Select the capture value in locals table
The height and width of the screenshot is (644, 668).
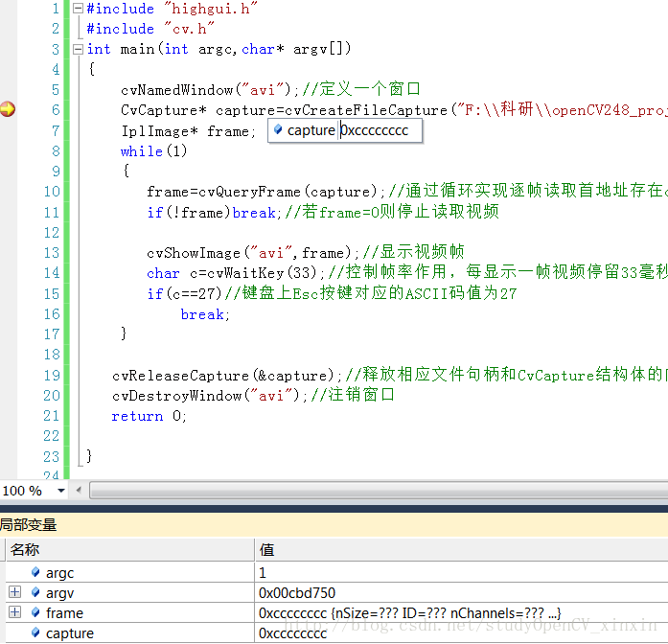tap(292, 633)
